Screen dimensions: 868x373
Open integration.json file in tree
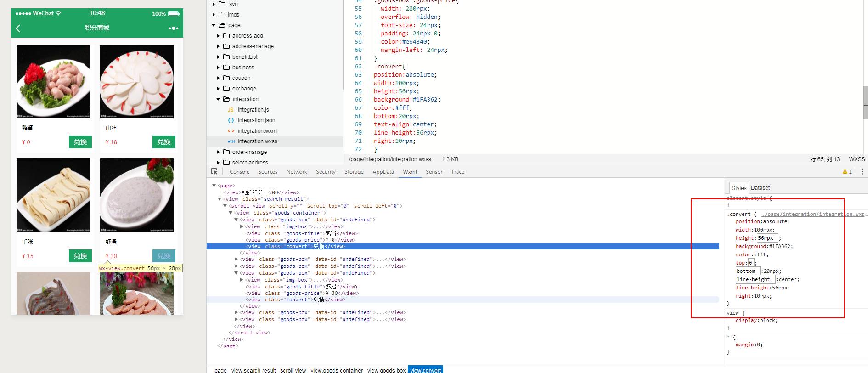point(256,120)
